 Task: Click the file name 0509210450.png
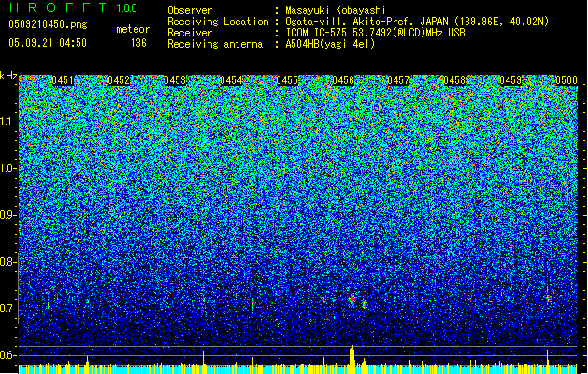48,24
